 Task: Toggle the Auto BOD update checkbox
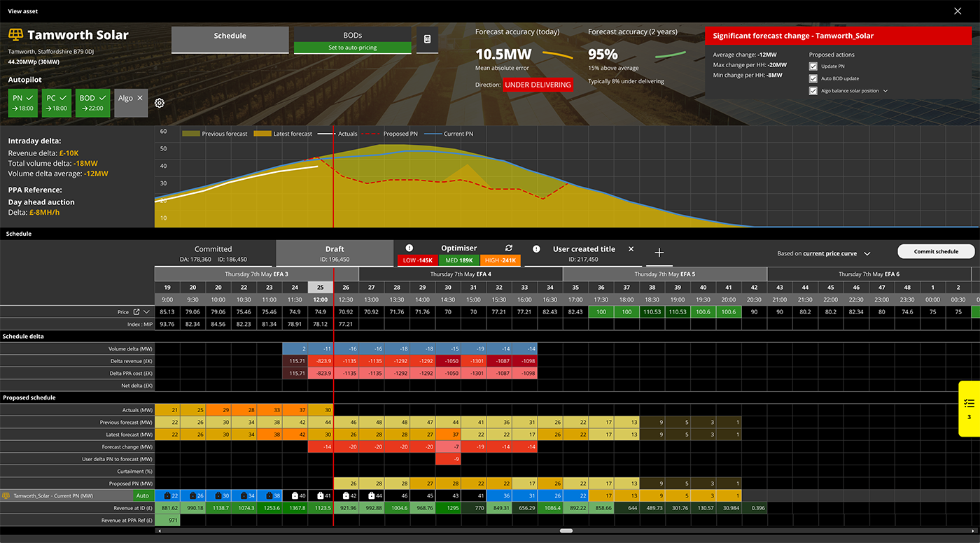coord(813,78)
